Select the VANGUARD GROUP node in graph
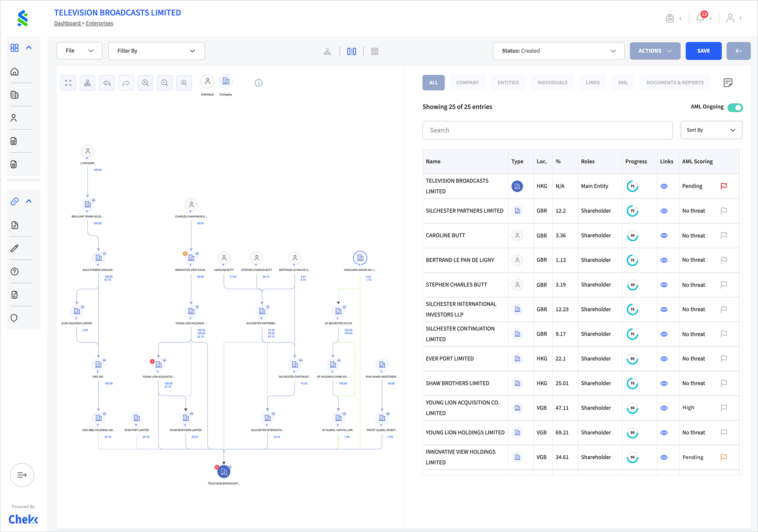 360,258
